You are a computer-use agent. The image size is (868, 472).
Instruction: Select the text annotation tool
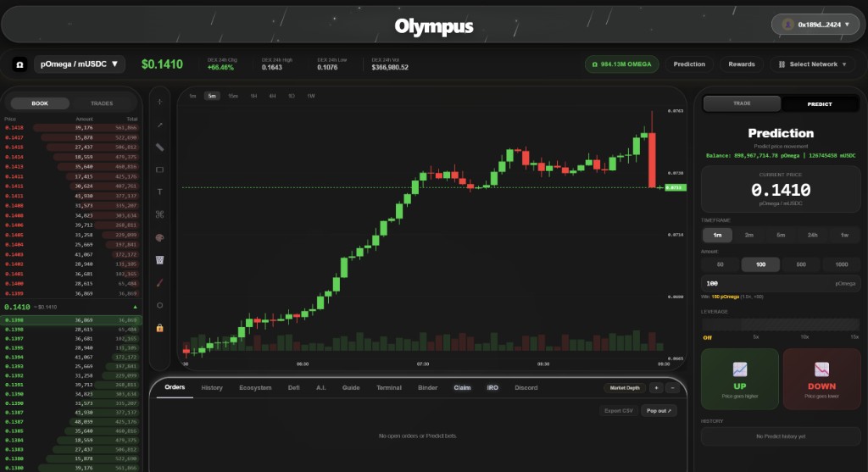click(159, 192)
